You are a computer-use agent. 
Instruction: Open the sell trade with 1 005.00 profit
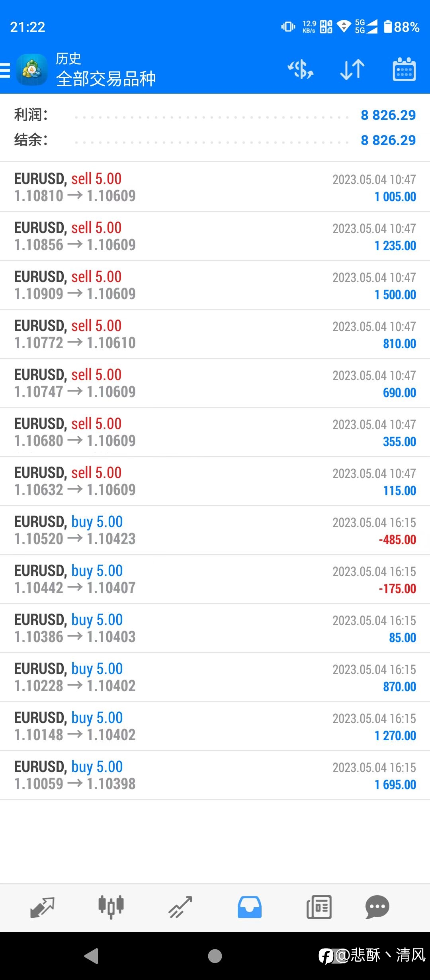215,187
